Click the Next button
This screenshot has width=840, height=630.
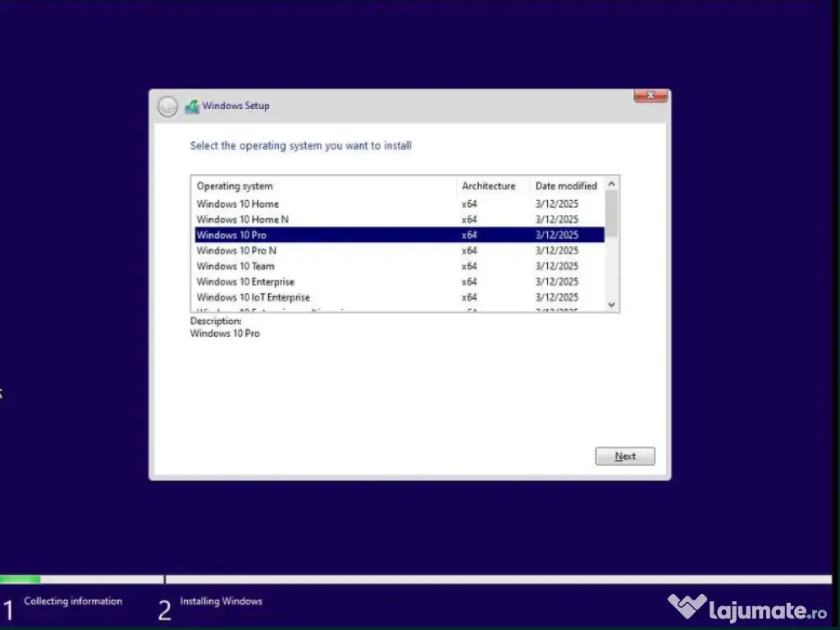(625, 456)
